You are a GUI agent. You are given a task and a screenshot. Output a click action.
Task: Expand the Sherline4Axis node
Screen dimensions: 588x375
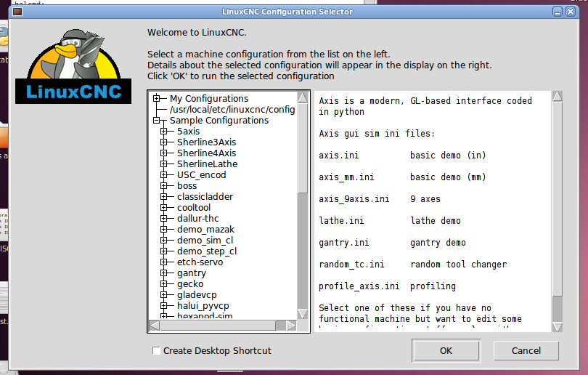pyautogui.click(x=163, y=153)
